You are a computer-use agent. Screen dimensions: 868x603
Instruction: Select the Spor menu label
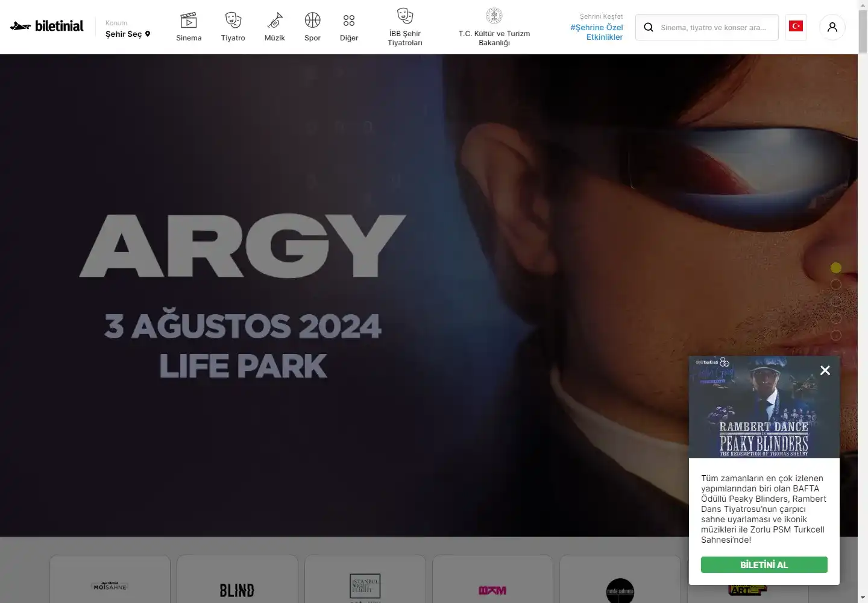(312, 38)
